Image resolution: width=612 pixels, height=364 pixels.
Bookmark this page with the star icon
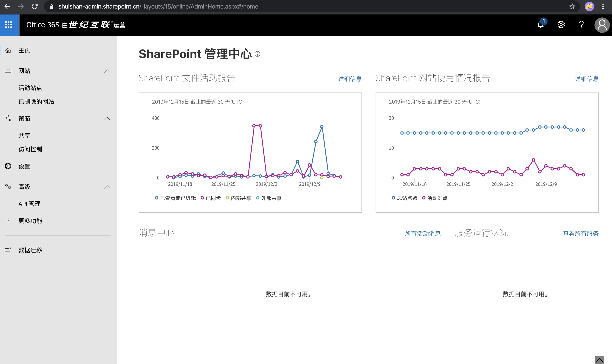(x=572, y=7)
